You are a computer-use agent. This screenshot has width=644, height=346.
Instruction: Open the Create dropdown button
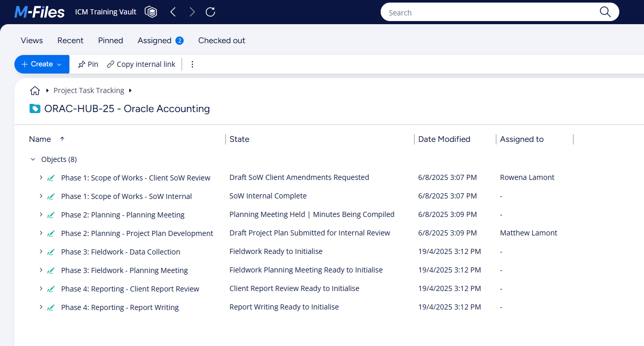[42, 64]
